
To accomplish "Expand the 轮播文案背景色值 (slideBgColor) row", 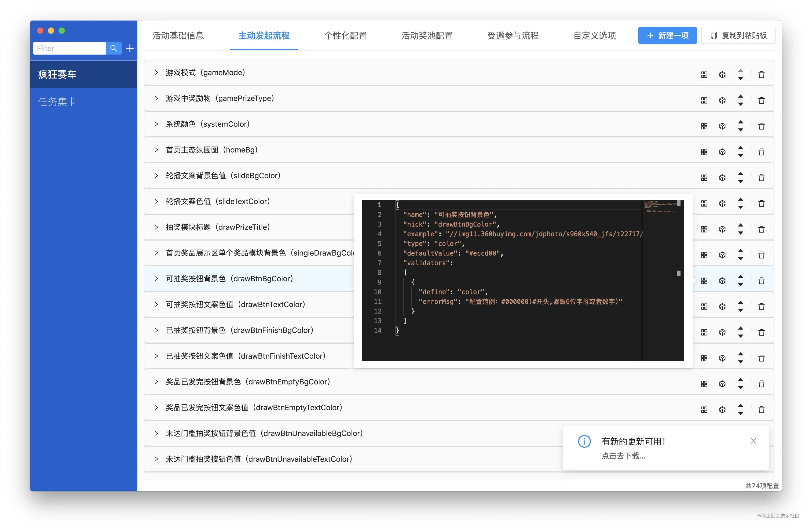I will 156,175.
